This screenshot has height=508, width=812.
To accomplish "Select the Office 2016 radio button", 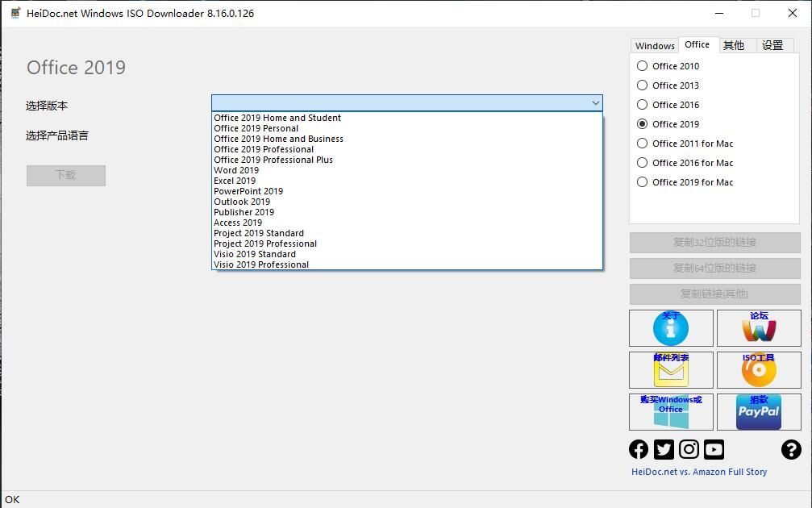I will coord(643,105).
